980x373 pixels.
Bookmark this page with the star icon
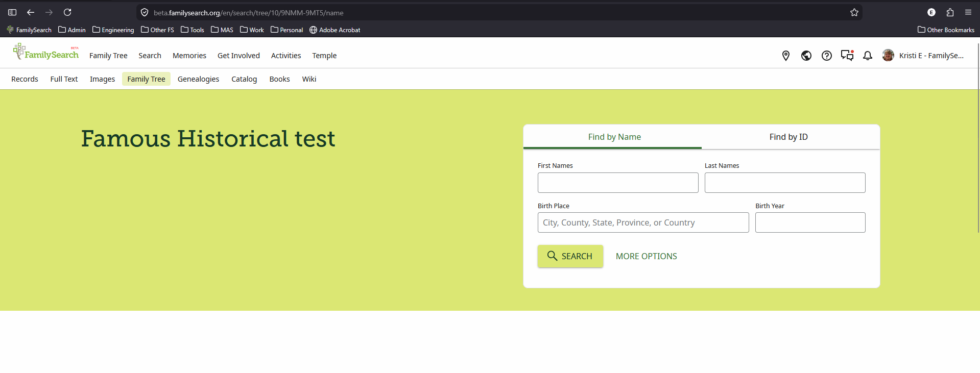854,12
